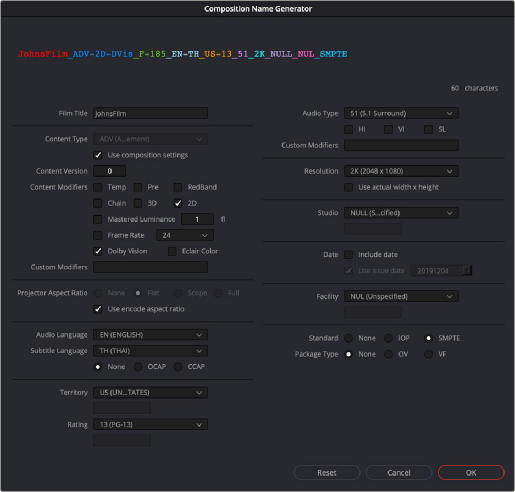Open the Resolution dropdown
515x492 pixels.
click(401, 171)
